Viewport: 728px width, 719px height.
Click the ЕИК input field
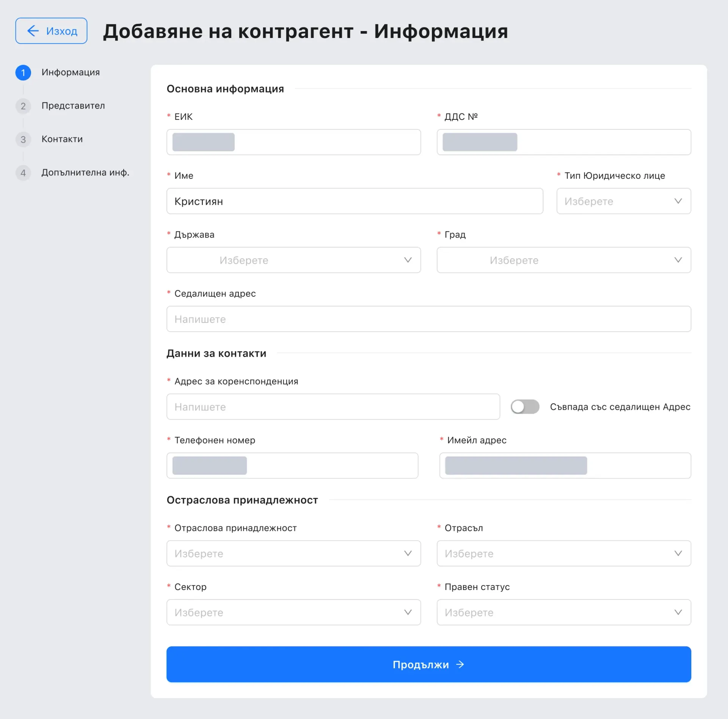tap(293, 142)
